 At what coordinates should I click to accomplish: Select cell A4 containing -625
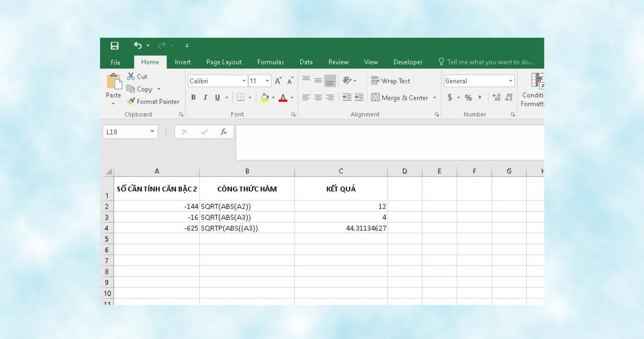tap(156, 228)
